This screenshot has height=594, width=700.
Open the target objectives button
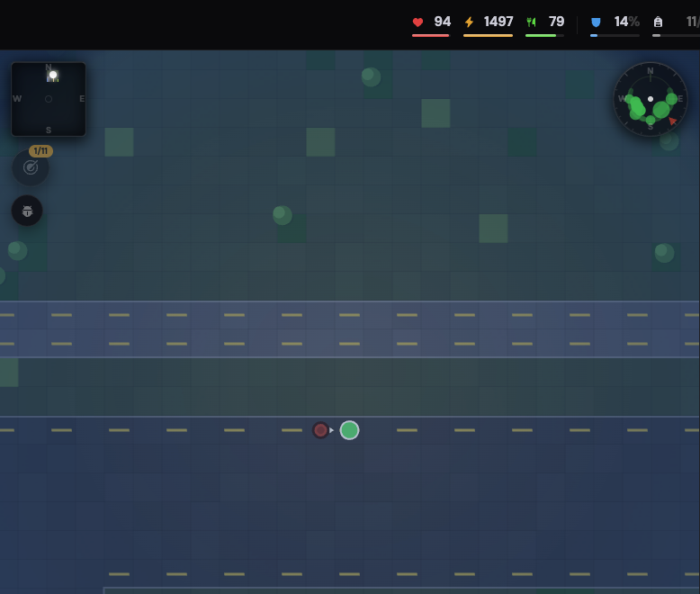tap(31, 167)
